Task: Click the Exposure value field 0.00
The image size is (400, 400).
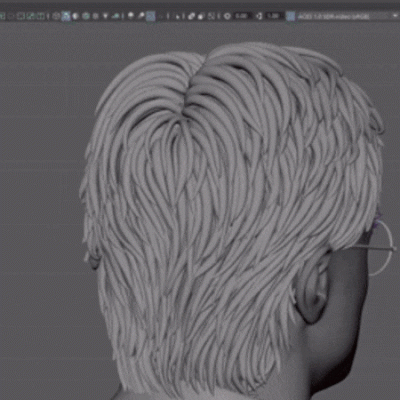Action: tap(242, 16)
